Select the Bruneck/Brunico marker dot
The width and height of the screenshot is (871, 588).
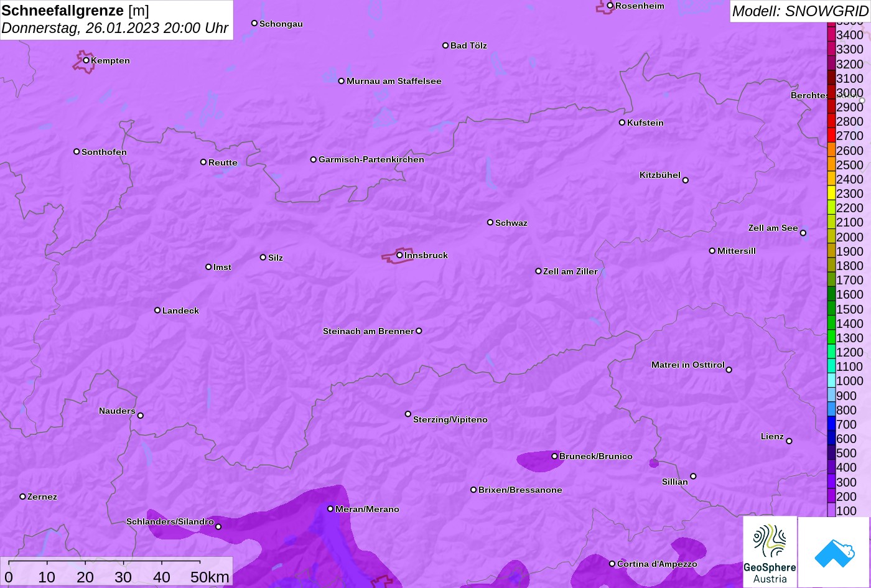click(554, 456)
